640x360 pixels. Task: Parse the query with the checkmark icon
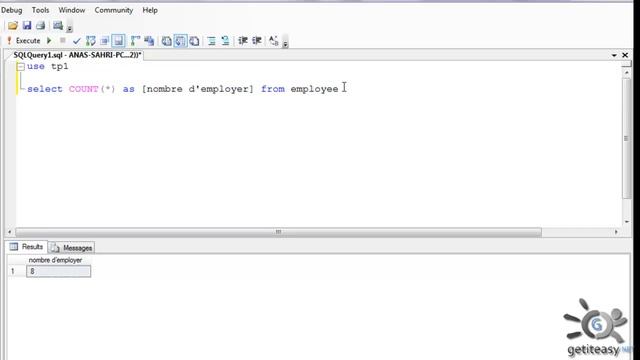point(76,41)
